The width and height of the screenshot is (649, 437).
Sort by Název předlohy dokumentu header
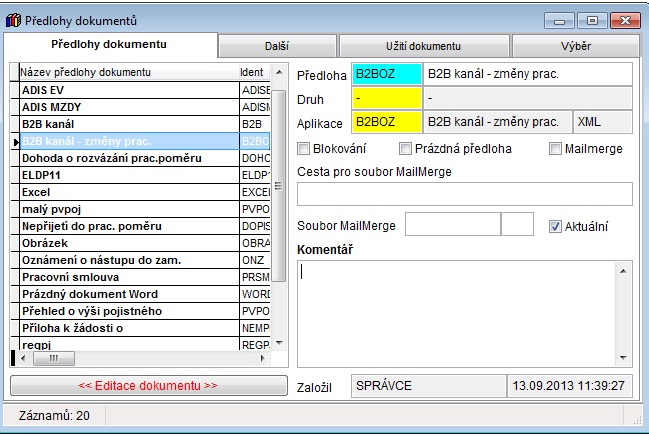[x=128, y=72]
